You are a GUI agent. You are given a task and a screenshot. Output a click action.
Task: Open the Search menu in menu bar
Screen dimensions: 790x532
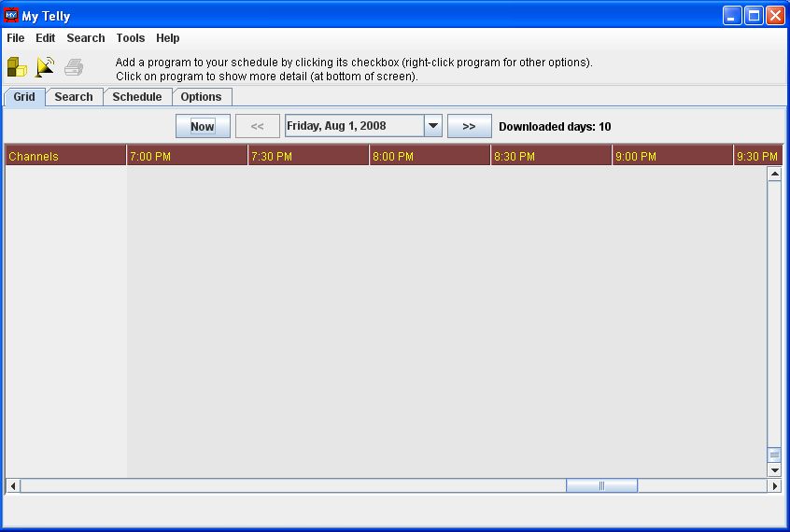point(86,38)
